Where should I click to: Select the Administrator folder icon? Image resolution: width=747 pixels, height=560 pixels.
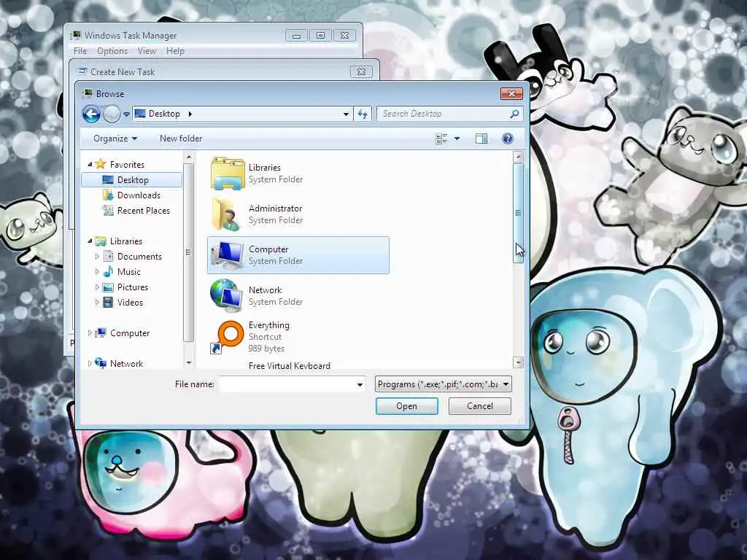228,214
